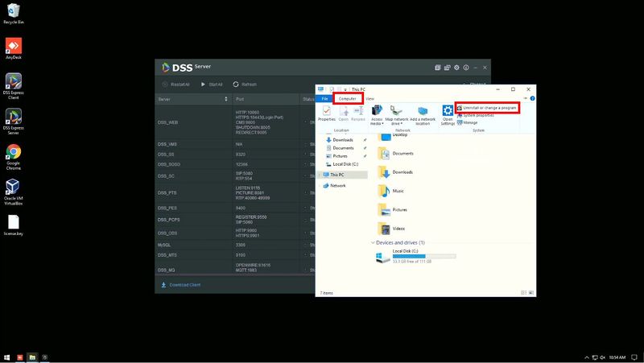Select Pictures in the navigation pane
The image size is (644, 363).
[x=340, y=156]
